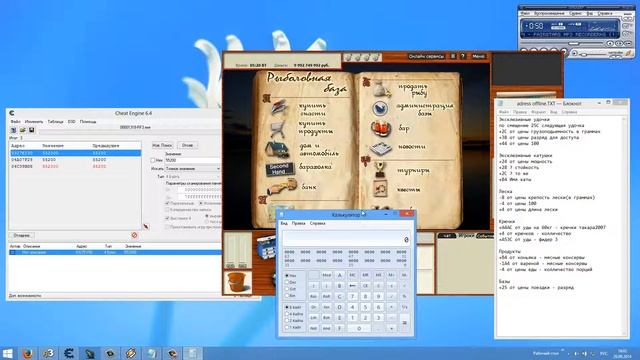The height and width of the screenshot is (360, 640).
Task: Click equals button in Calculator
Action: 404,322
